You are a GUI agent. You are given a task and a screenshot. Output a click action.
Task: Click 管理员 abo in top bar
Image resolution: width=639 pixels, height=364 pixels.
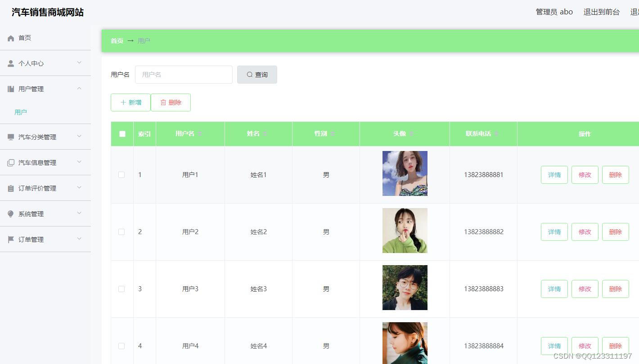(x=554, y=12)
